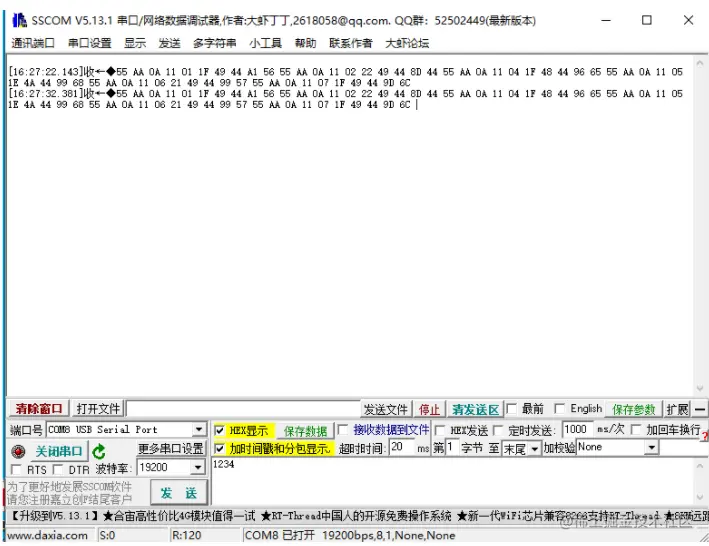This screenshot has height=546, width=709.
Task: Toggle 加时间戳和分包显示 checkbox
Action: click(x=219, y=449)
